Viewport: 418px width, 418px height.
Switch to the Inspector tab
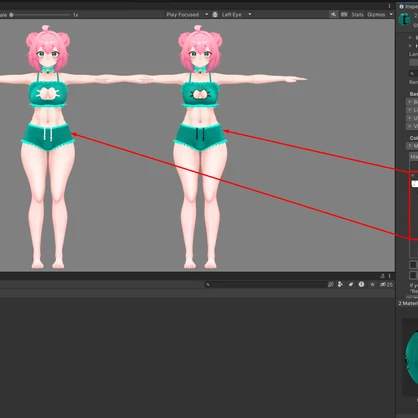click(408, 6)
